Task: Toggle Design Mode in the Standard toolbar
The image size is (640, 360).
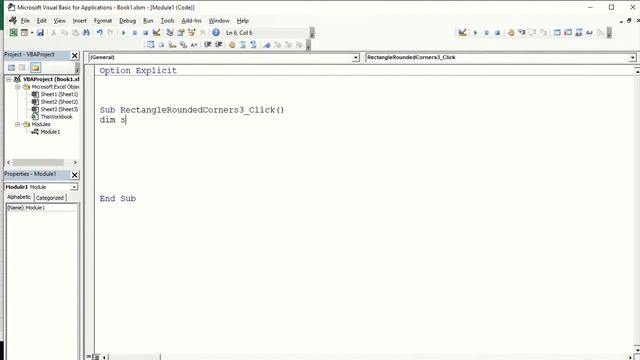Action: pyautogui.click(x=156, y=33)
